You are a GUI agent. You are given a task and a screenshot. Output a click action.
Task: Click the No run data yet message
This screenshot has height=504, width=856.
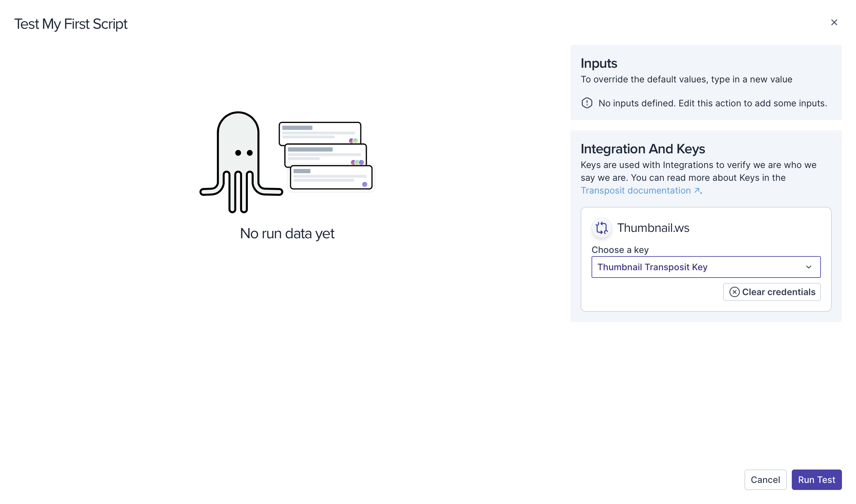click(287, 234)
